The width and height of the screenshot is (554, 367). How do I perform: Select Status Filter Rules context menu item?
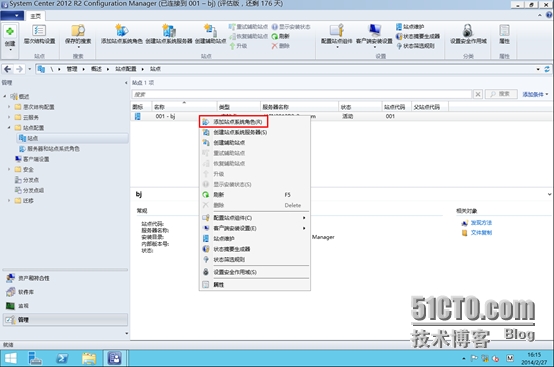point(255,260)
